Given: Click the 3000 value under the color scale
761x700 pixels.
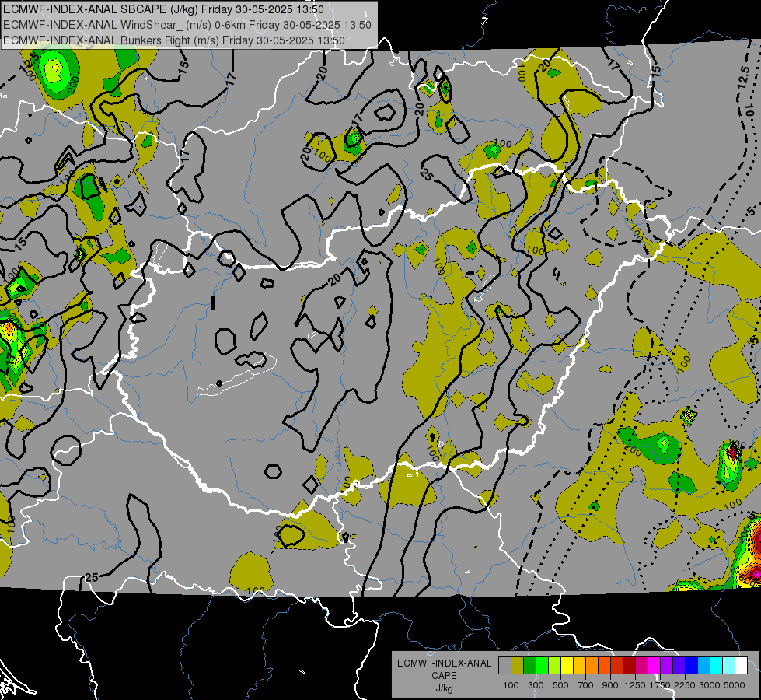Looking at the screenshot, I should point(710,685).
